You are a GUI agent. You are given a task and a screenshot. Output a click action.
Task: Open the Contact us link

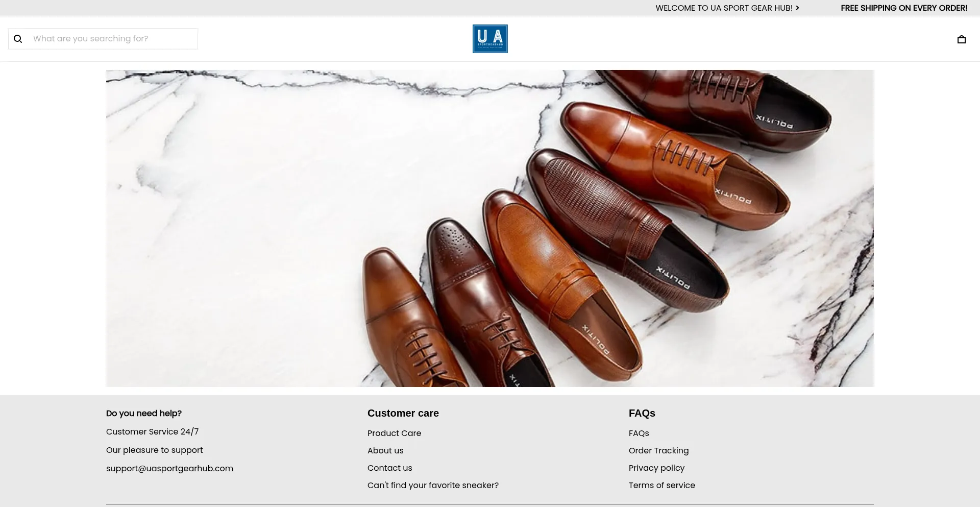click(x=389, y=468)
